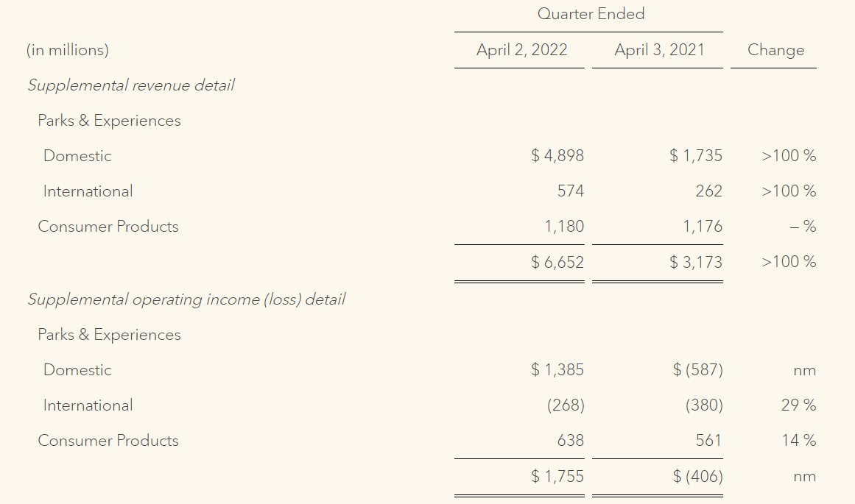The height and width of the screenshot is (504, 855).
Task: Click Domestic operating loss $(587)
Action: 698,370
